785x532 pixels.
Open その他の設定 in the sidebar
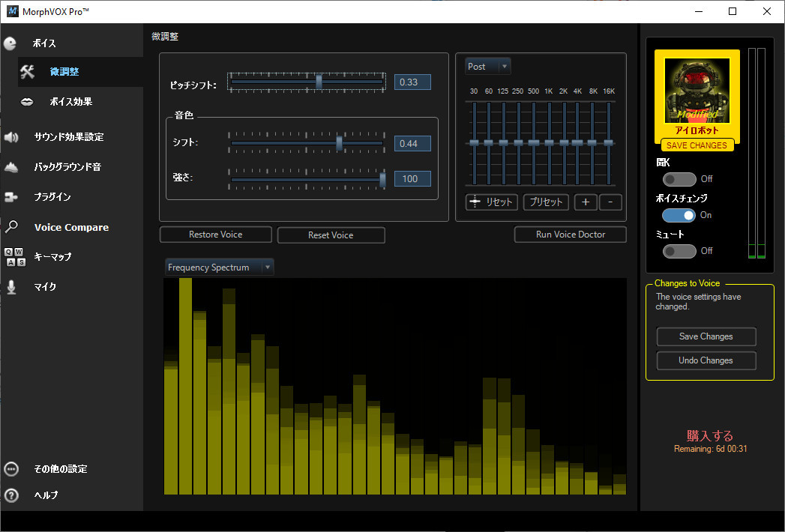pyautogui.click(x=60, y=469)
